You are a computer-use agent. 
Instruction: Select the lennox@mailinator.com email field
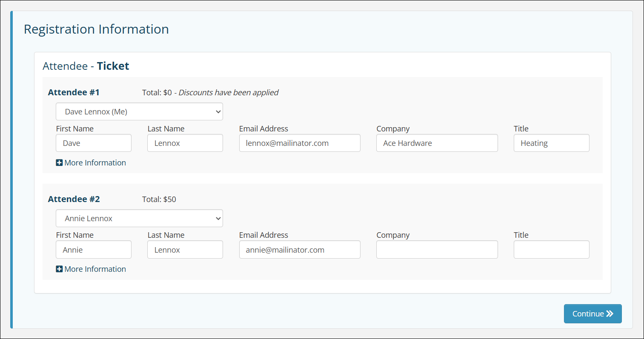(300, 143)
